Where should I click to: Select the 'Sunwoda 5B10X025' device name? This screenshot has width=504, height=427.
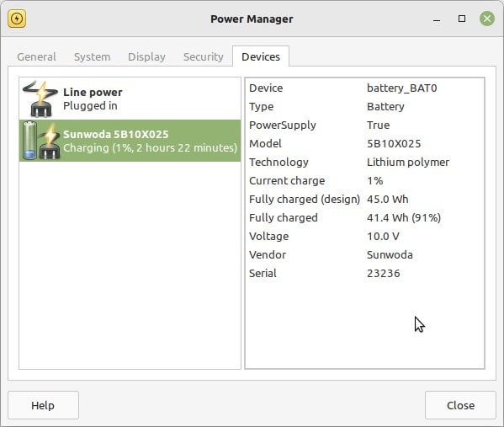116,134
